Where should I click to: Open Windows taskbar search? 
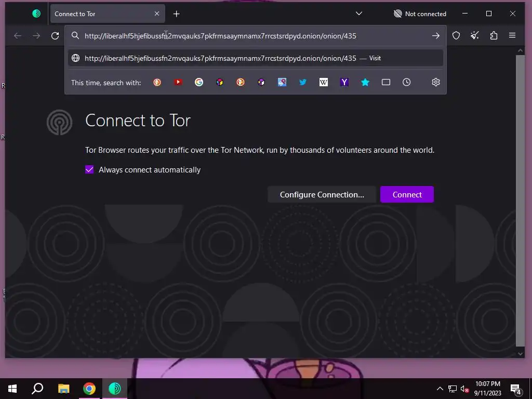(x=37, y=389)
